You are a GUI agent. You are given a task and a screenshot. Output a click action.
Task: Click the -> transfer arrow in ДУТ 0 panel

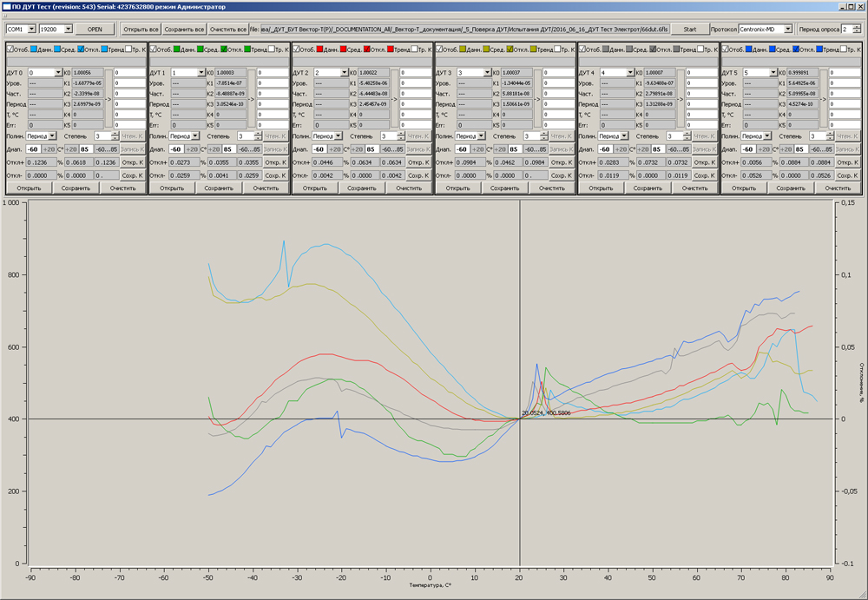(108, 100)
